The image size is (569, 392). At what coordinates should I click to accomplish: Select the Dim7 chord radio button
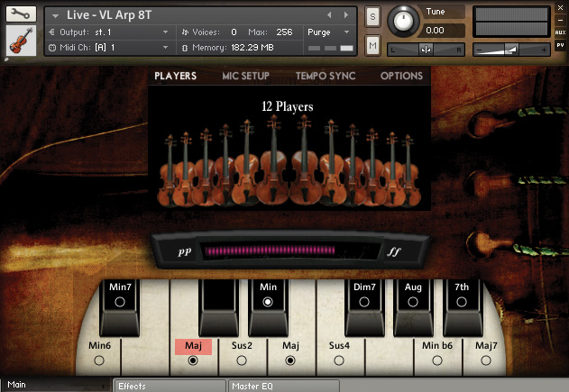click(364, 303)
